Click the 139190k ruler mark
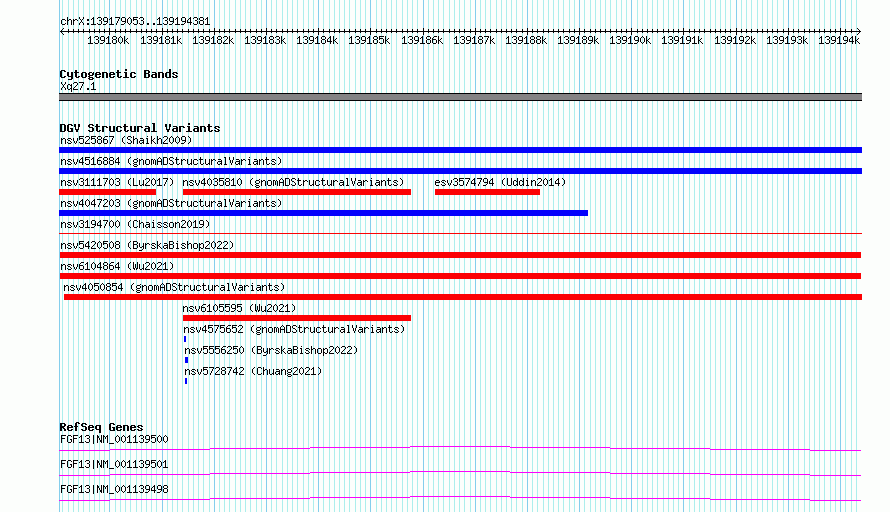 click(x=630, y=40)
